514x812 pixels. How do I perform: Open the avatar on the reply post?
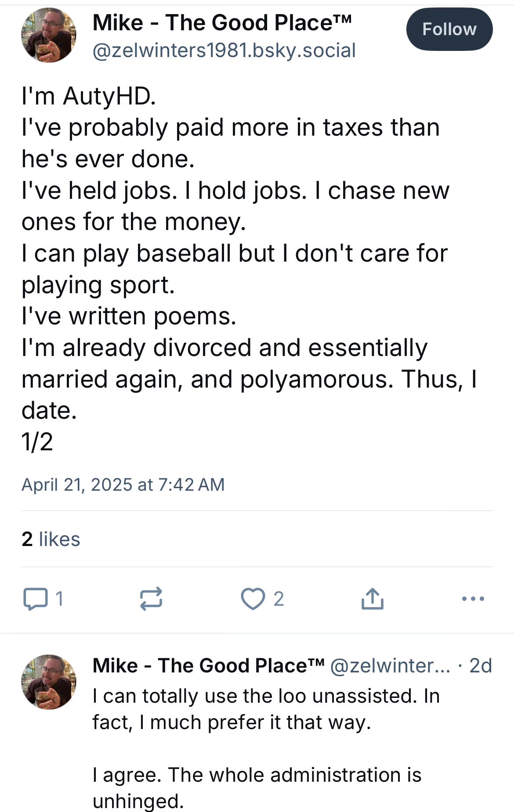[48, 682]
